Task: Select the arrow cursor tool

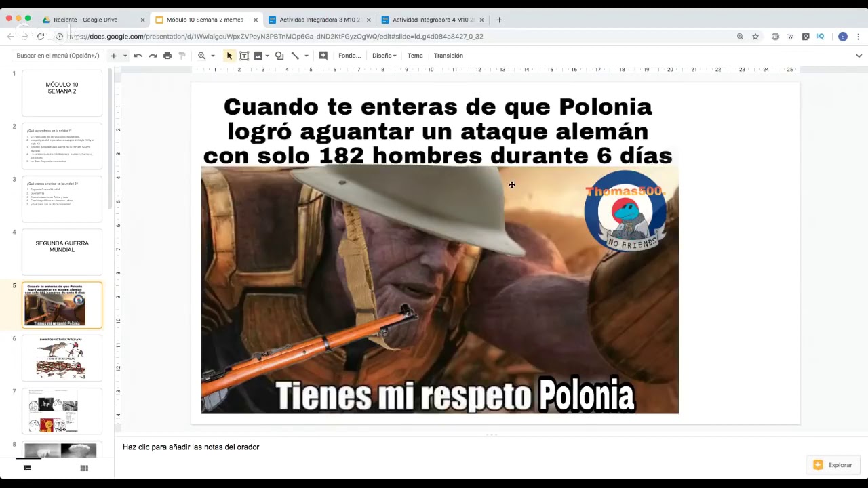Action: click(229, 56)
